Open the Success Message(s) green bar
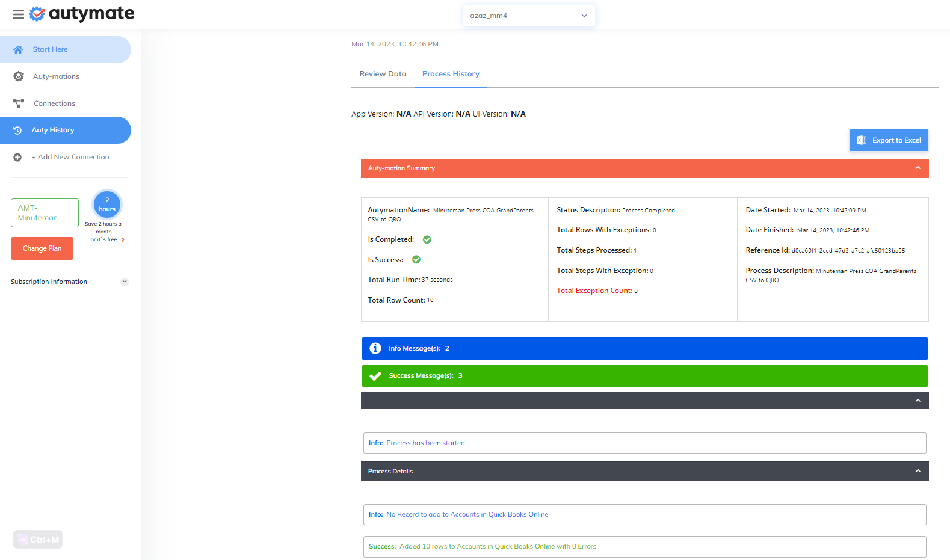Screen dimensions: 950x560 click(x=645, y=376)
